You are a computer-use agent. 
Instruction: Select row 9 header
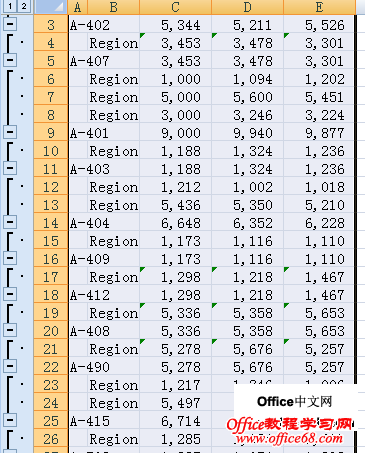point(51,133)
